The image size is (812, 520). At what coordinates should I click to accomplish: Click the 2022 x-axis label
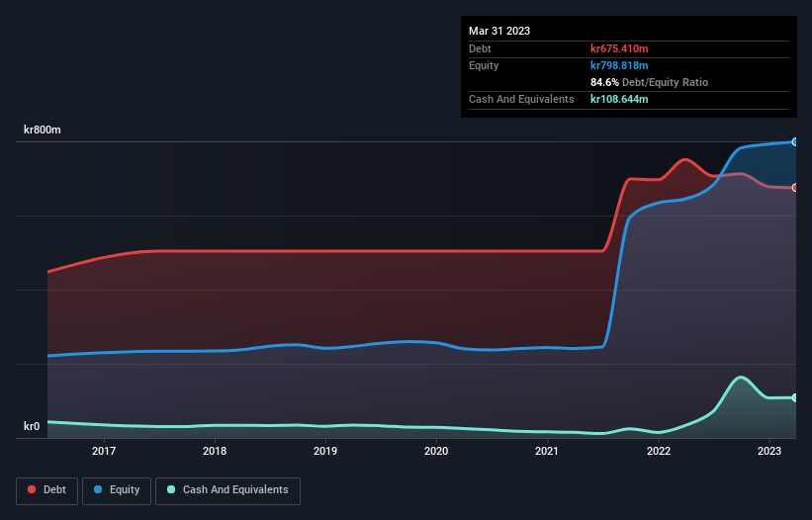coord(659,451)
